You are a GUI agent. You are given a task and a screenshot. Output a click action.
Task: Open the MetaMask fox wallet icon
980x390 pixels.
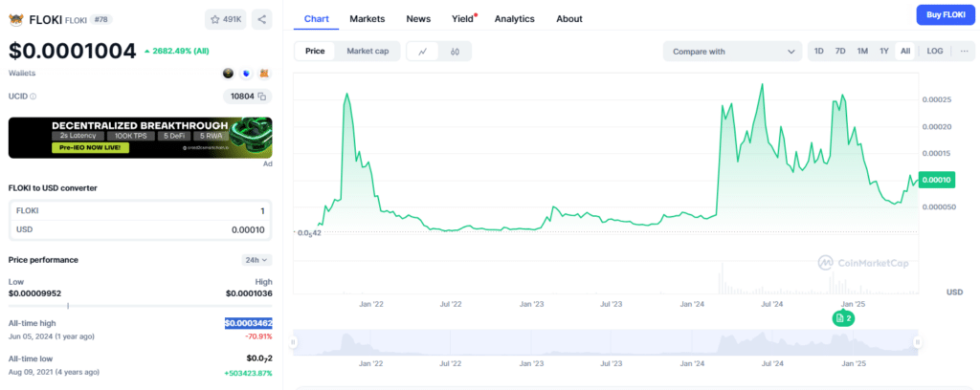pyautogui.click(x=264, y=74)
